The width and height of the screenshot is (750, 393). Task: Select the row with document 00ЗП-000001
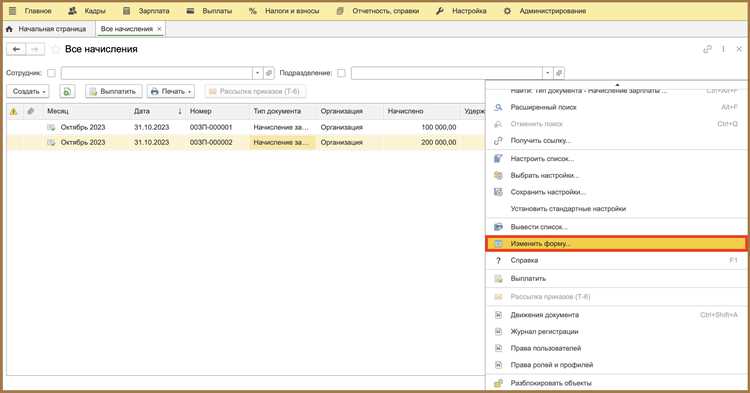tap(245, 127)
